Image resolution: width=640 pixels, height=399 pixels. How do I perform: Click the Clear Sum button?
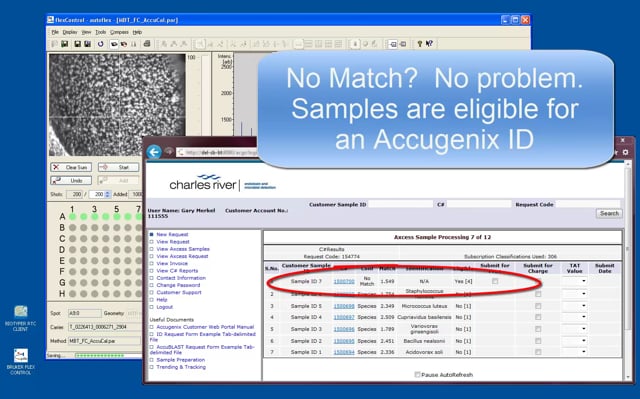tap(71, 167)
